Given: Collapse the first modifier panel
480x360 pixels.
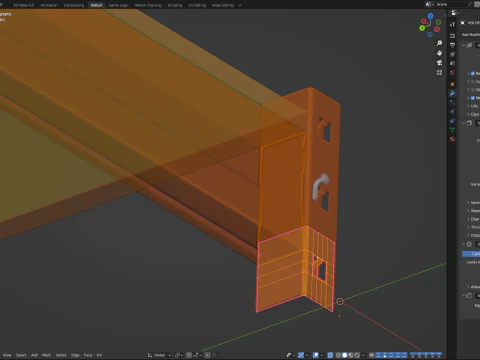Looking at the screenshot, I should [463, 45].
